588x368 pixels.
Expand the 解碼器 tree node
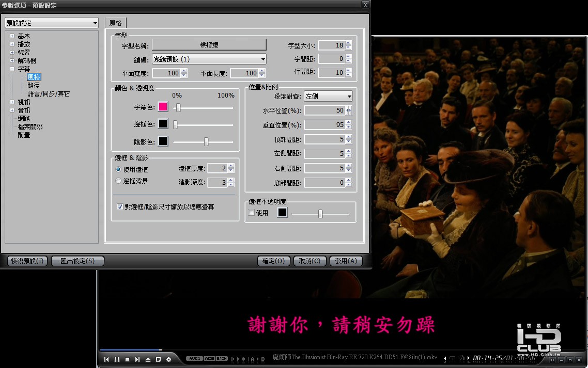(x=12, y=61)
